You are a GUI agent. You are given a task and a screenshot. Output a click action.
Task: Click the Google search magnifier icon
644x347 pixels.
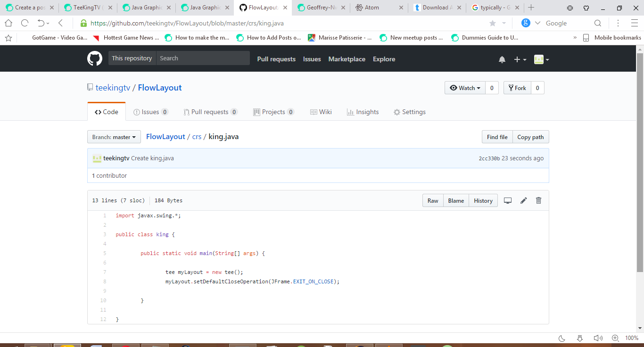click(598, 23)
